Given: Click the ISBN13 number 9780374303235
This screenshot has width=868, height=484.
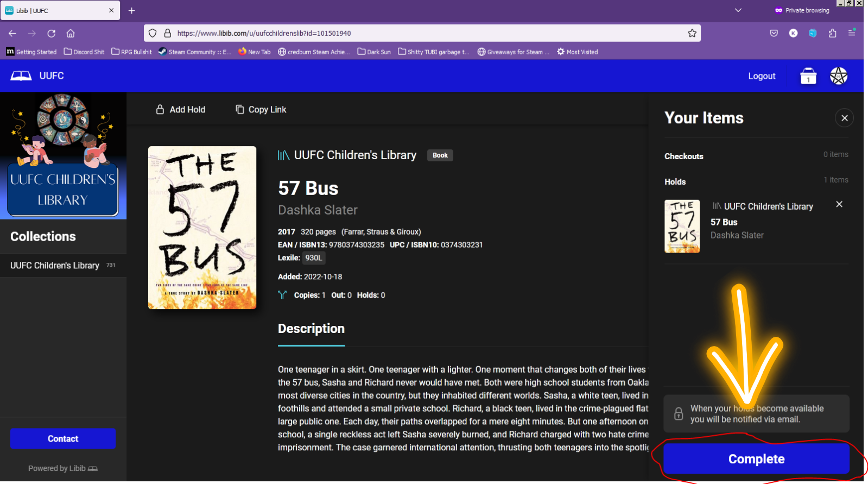Looking at the screenshot, I should point(357,245).
